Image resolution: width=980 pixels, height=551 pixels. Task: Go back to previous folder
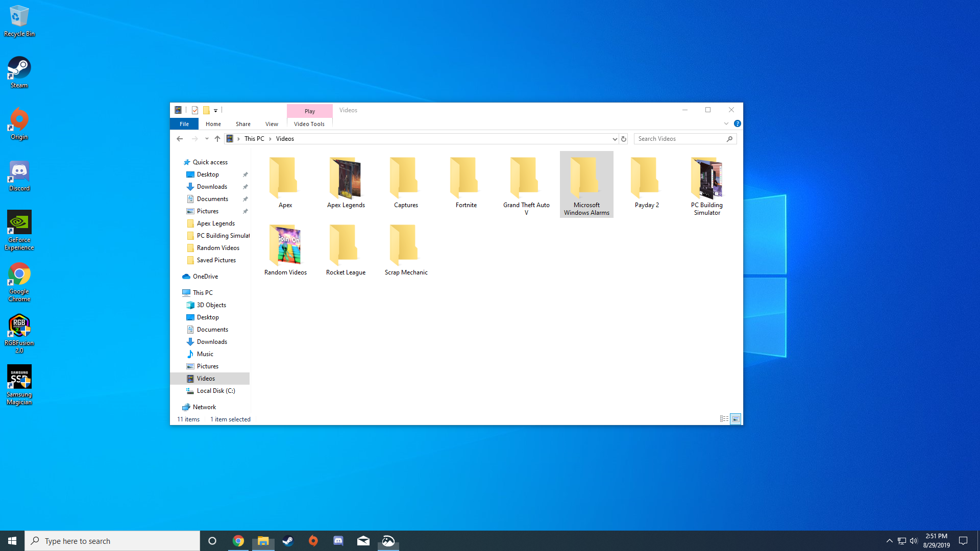pyautogui.click(x=180, y=139)
